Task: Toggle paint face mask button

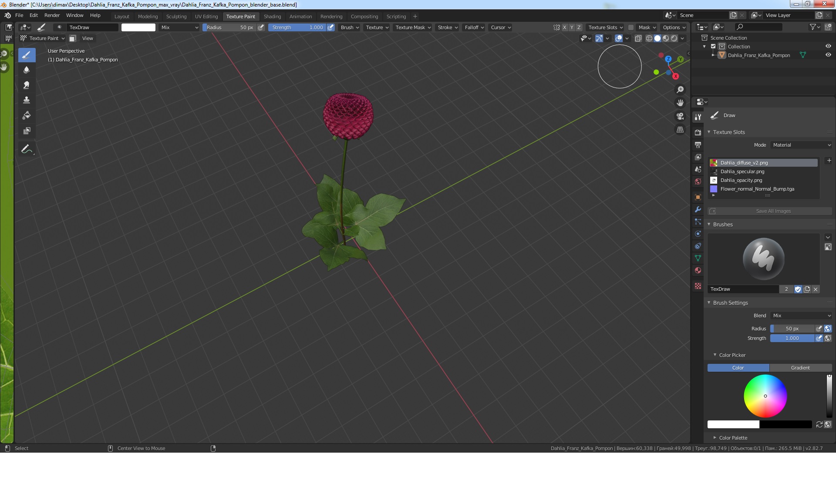Action: click(x=73, y=38)
